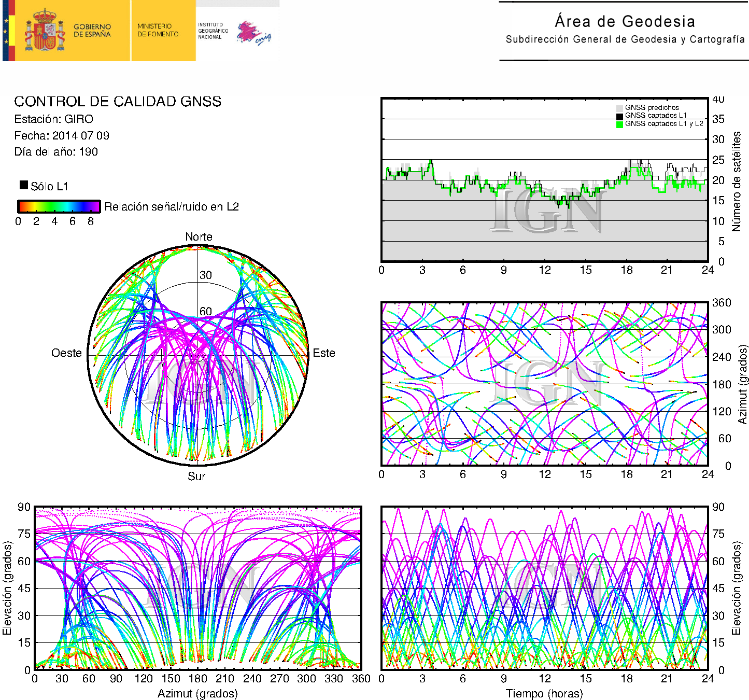Viewport: 749px width, 700px height.
Task: Click the green GNSS captados L1 y L2 square
Action: coord(619,124)
